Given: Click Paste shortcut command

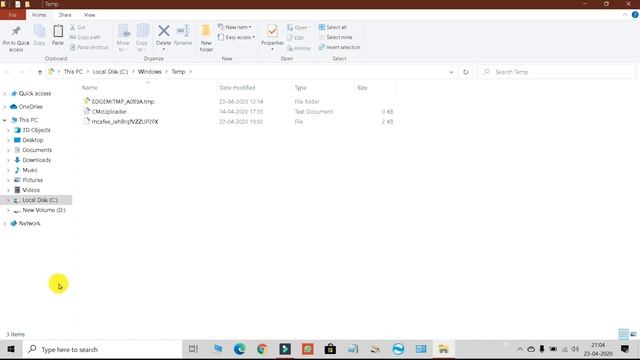Looking at the screenshot, I should click(x=89, y=47).
